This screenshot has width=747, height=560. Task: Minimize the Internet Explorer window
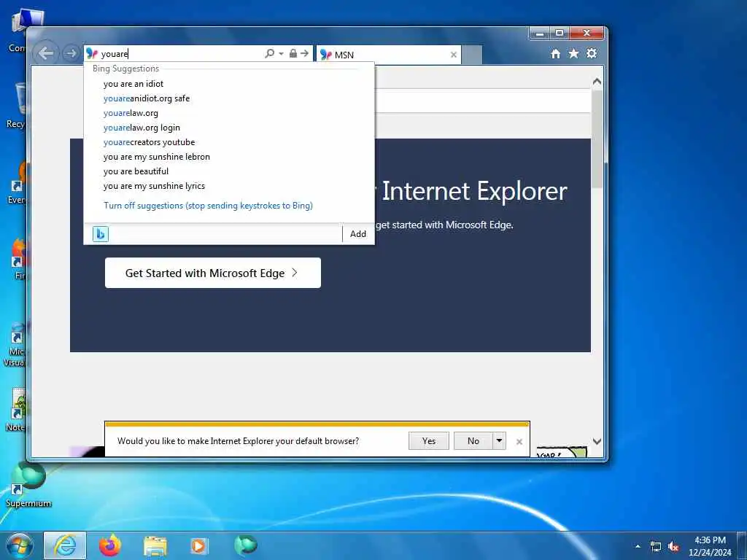pyautogui.click(x=539, y=34)
